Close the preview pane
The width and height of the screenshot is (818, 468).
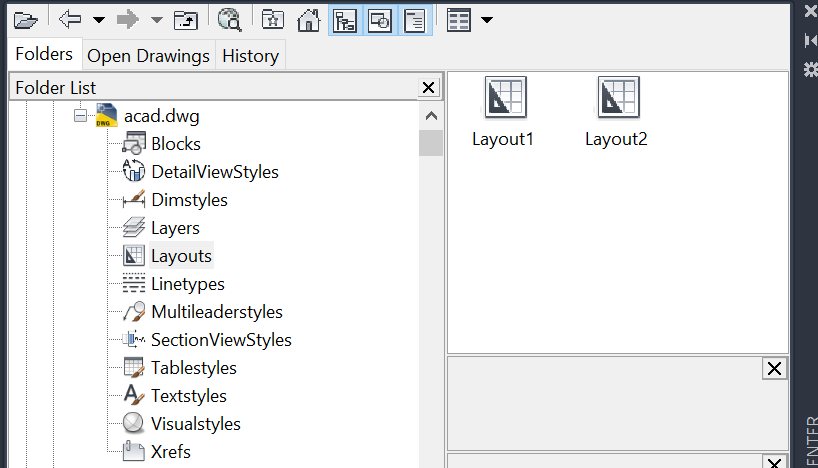coord(774,369)
